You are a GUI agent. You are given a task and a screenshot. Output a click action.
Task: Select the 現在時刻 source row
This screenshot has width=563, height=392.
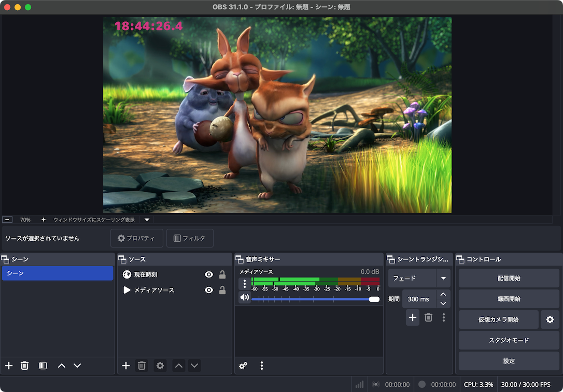(175, 274)
